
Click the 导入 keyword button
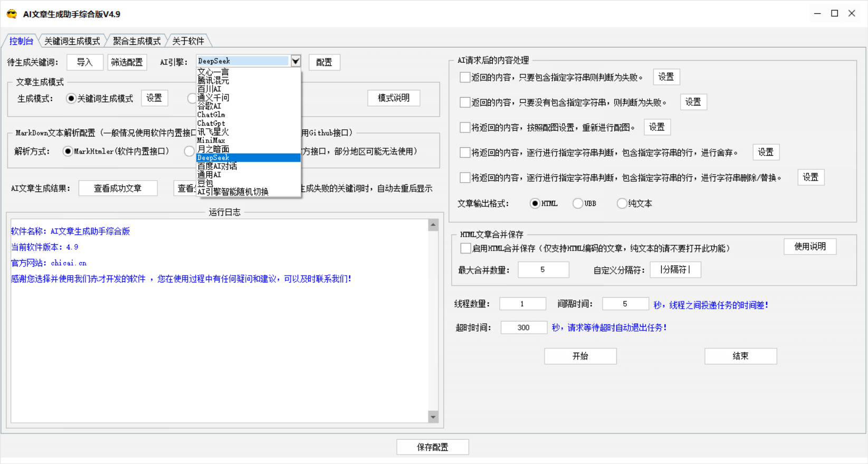click(x=85, y=62)
